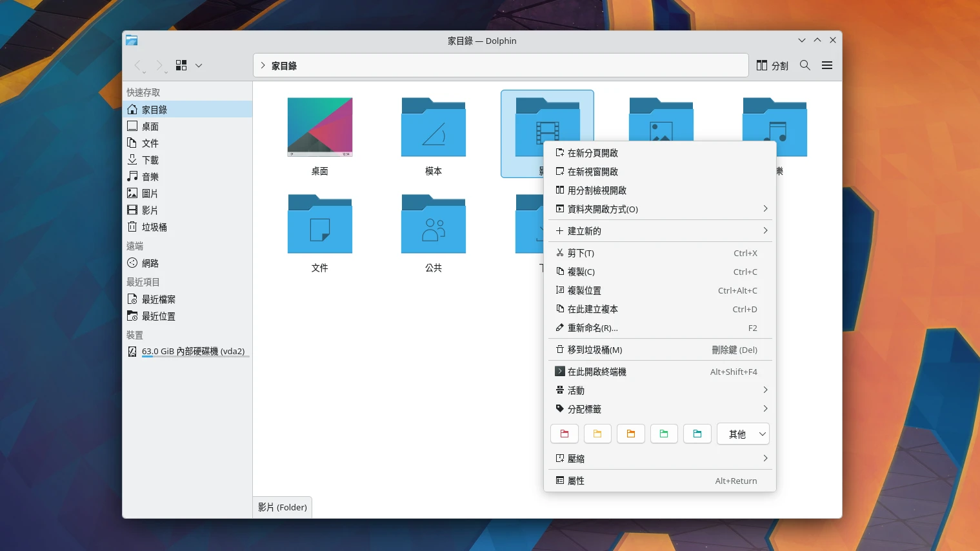Open the hamburger menu icon
Screen dimensions: 980x551
826,65
